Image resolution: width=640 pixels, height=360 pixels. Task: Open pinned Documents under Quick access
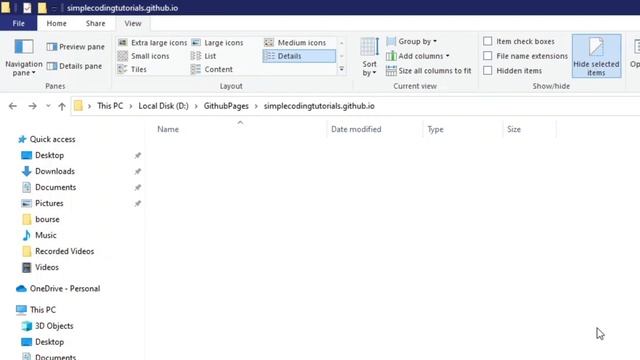tap(49, 187)
